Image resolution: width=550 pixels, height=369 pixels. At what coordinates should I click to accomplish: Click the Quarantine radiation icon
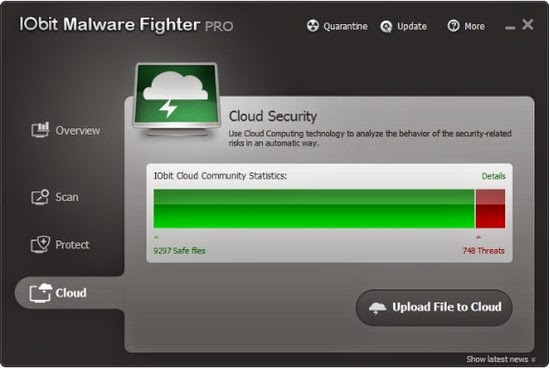(x=313, y=26)
